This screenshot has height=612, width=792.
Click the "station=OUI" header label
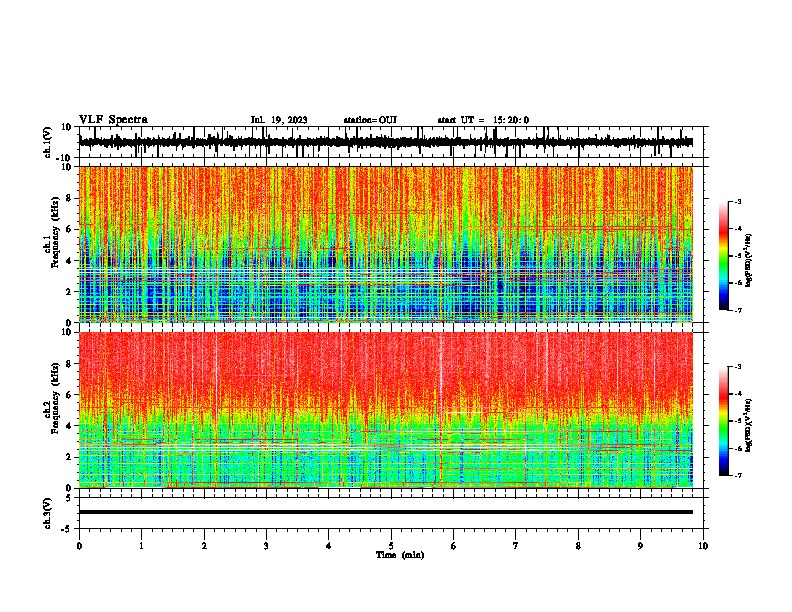pyautogui.click(x=370, y=120)
